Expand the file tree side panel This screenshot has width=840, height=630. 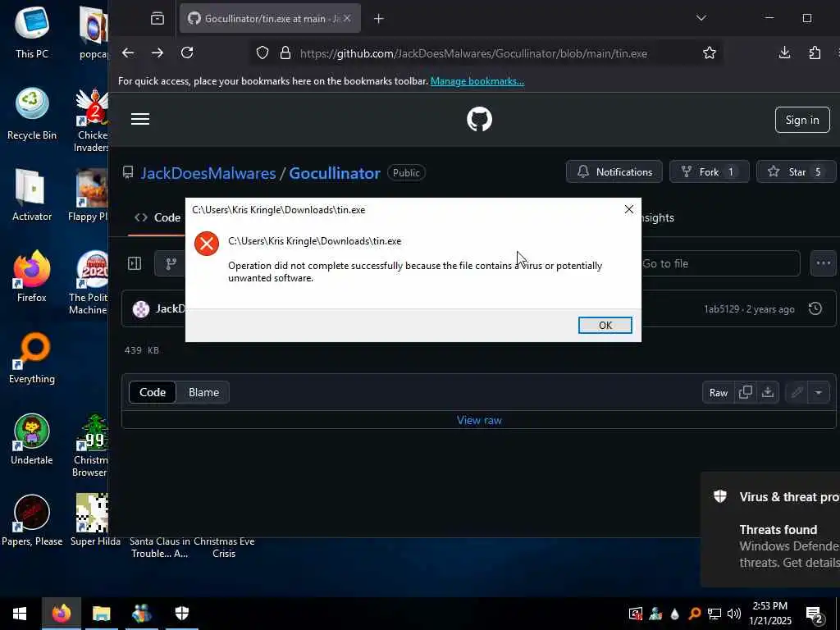point(135,263)
